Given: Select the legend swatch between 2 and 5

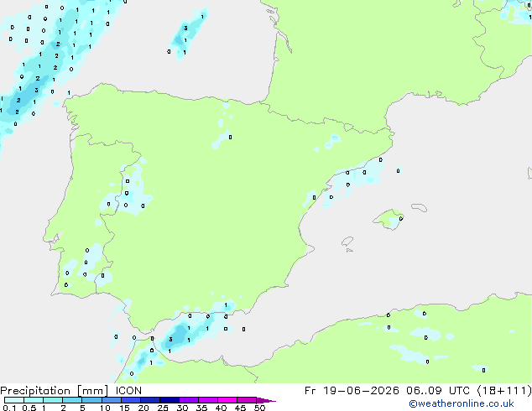Looking at the screenshot, I should pos(72,400).
